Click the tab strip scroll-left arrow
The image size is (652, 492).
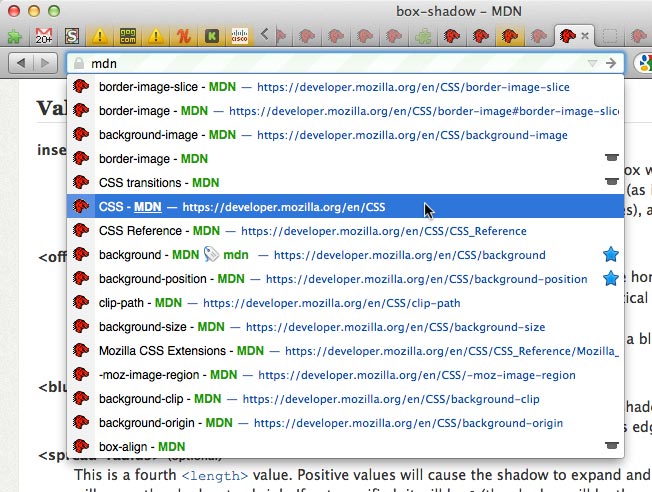click(264, 34)
